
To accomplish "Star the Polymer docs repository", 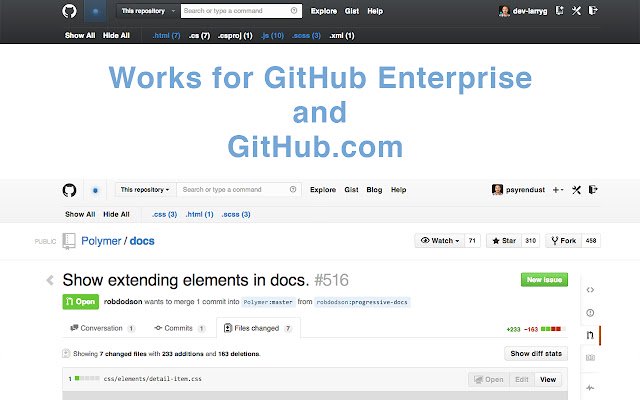I will (504, 241).
